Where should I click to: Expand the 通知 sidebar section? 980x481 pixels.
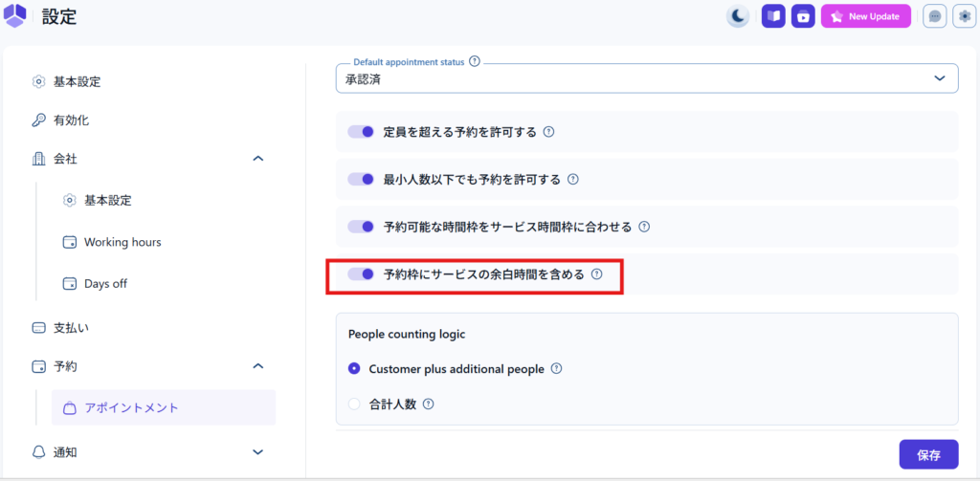pyautogui.click(x=256, y=451)
